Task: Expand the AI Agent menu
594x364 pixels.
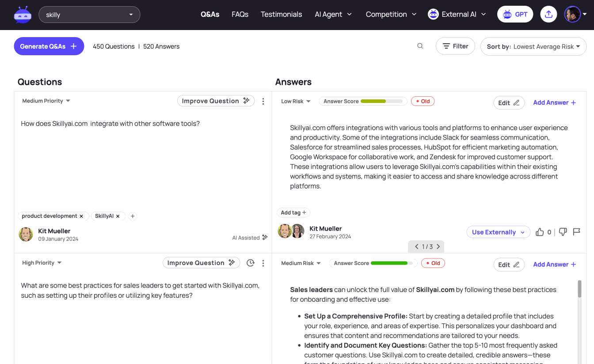Action: pyautogui.click(x=333, y=14)
